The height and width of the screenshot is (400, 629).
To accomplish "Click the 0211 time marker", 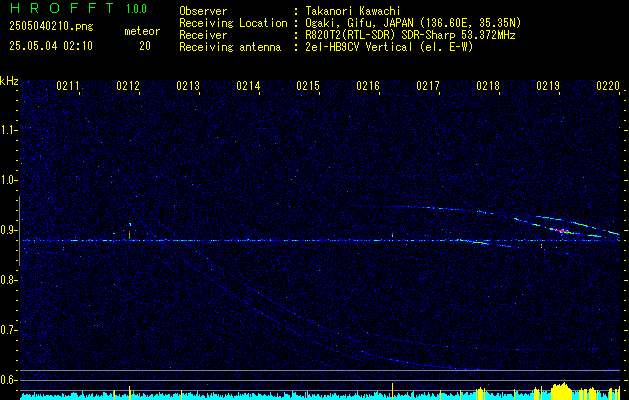I will pos(67,86).
